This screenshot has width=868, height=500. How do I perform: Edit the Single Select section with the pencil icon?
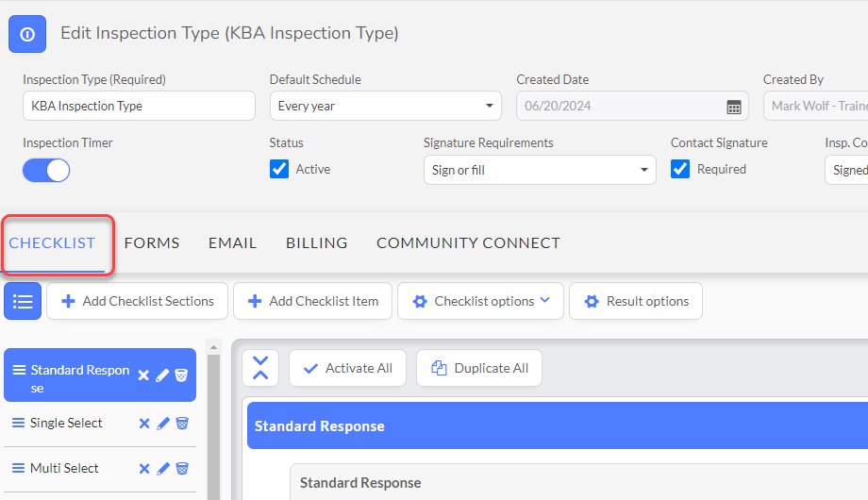162,424
